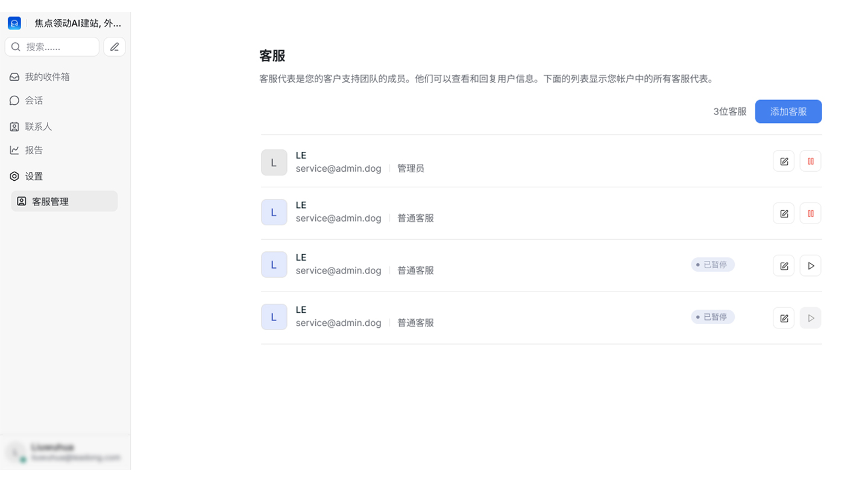868x479 pixels.
Task: Select 客服管理 submenu item
Action: tap(64, 201)
